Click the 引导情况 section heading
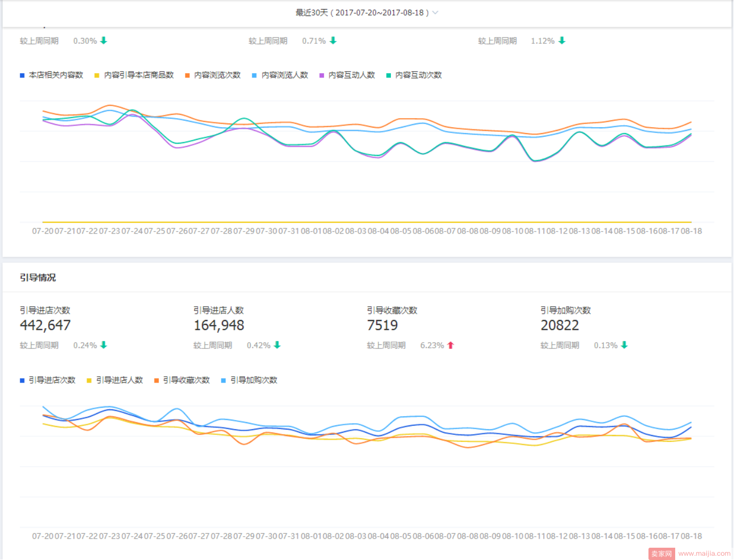The width and height of the screenshot is (734, 560). (38, 277)
